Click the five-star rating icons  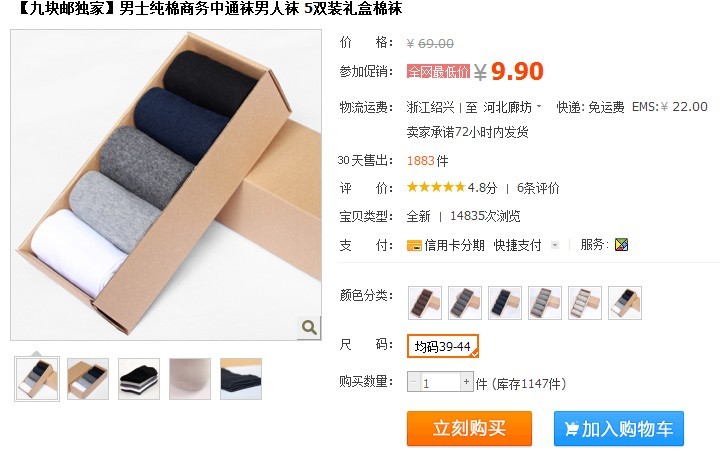point(436,187)
